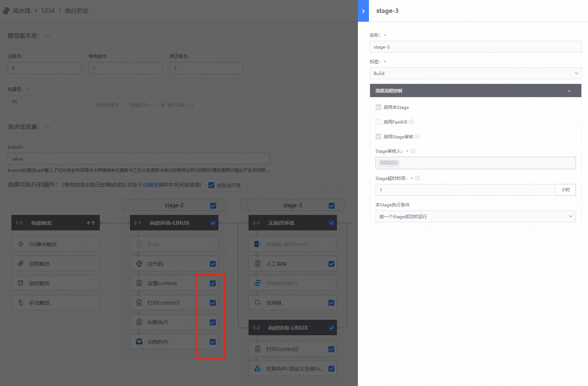Click the 拉代码 plugin icon
588x386 pixels.
point(139,263)
